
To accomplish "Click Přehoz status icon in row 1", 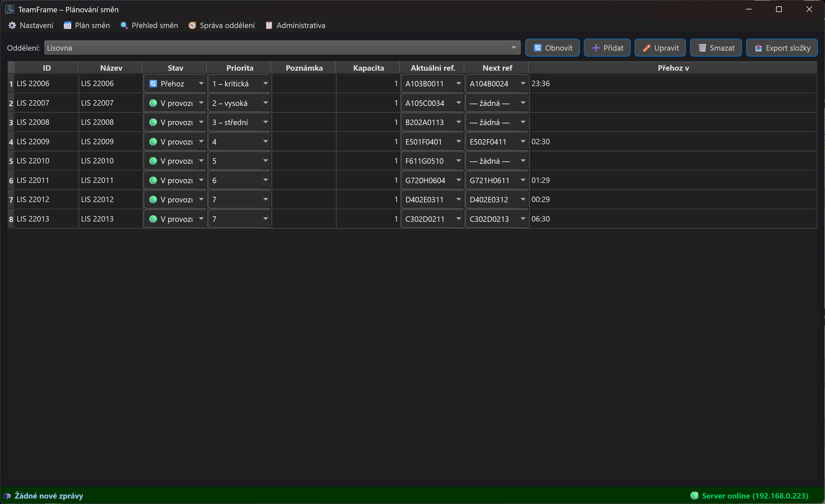I will click(153, 84).
